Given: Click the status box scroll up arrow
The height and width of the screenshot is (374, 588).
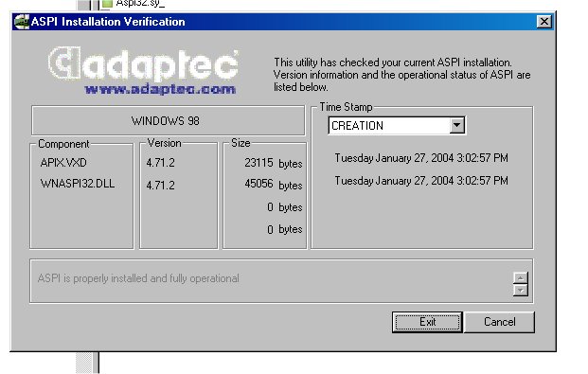Looking at the screenshot, I should tap(520, 278).
